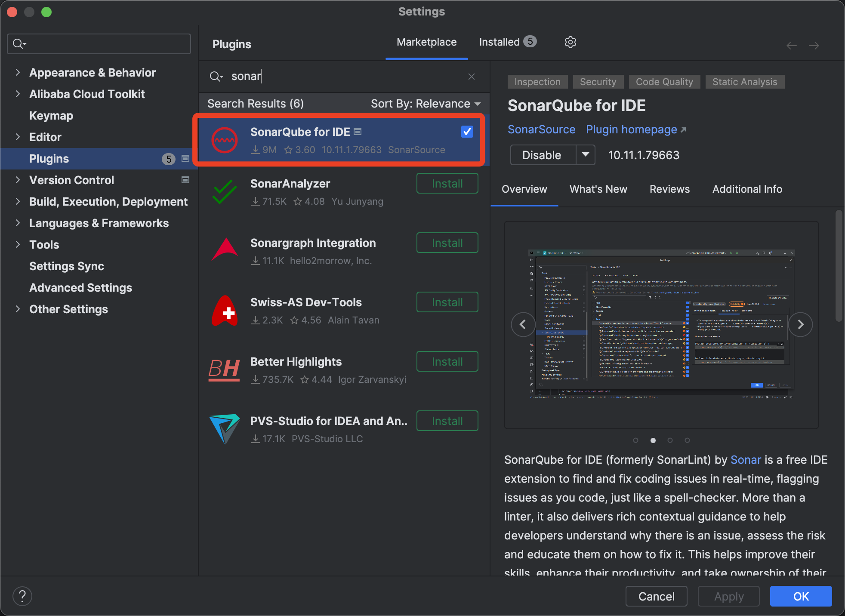Click the SonarQube for IDE logo icon

[x=224, y=140]
